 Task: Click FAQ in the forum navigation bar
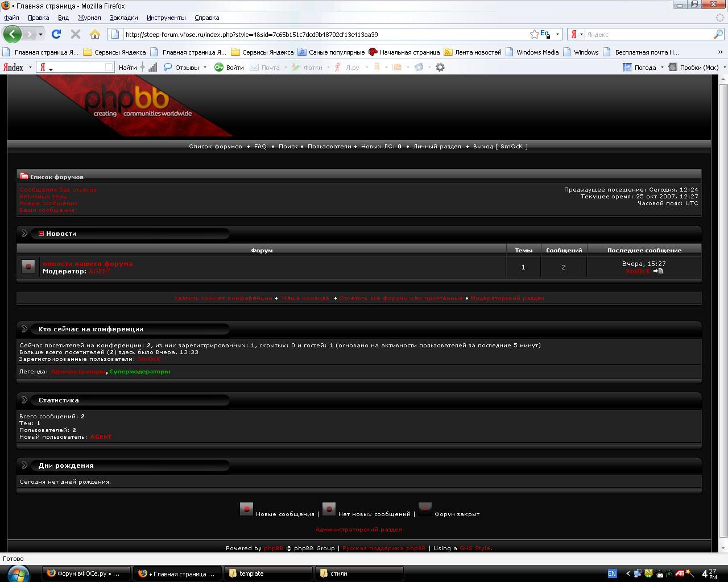(x=260, y=146)
